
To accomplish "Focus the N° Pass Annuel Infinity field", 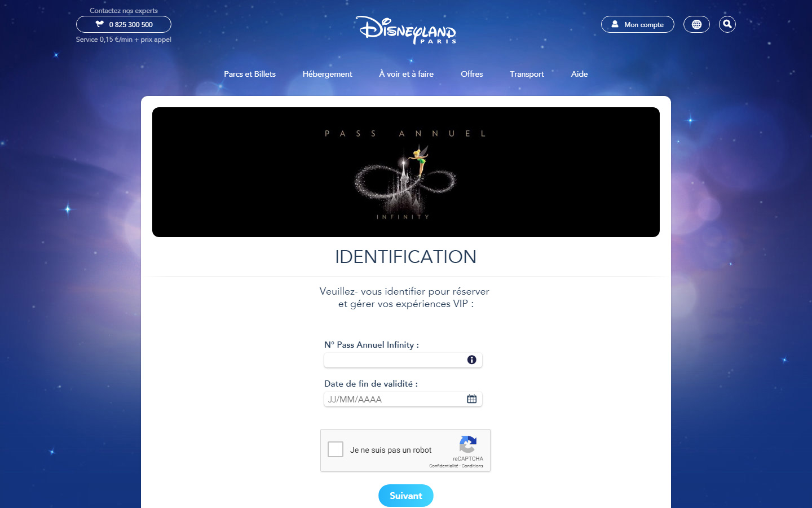I will tap(403, 360).
